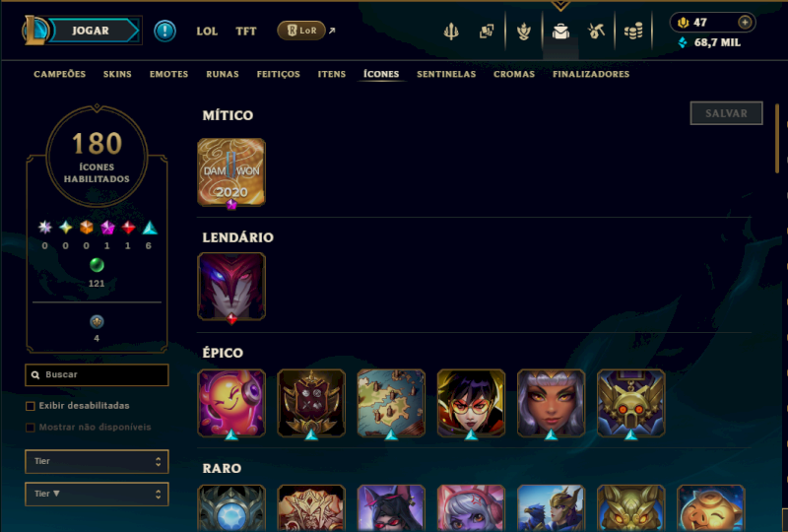
Task: Enable the Exibir desabilitadas checkbox
Action: click(31, 406)
